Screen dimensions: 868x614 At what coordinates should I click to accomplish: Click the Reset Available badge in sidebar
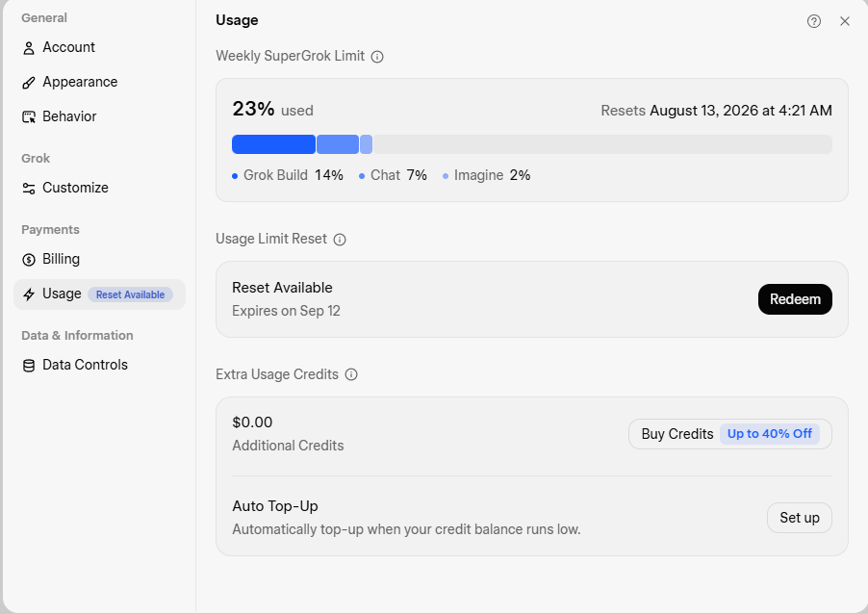tap(130, 294)
